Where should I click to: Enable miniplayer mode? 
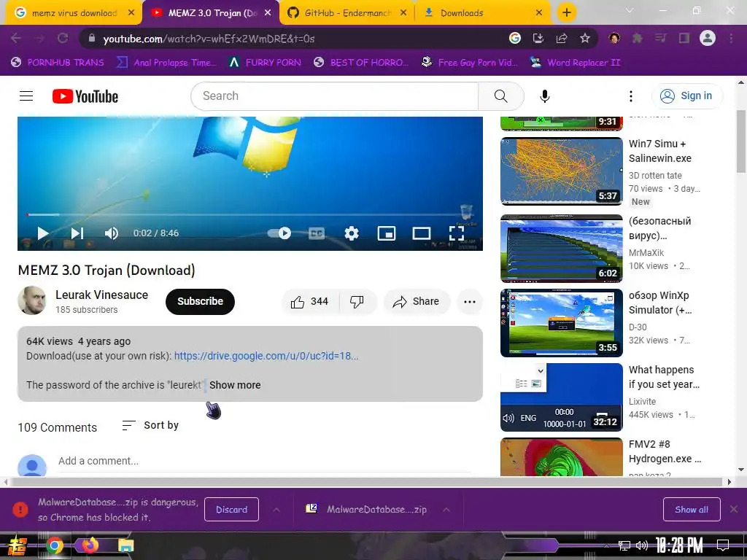[387, 233]
